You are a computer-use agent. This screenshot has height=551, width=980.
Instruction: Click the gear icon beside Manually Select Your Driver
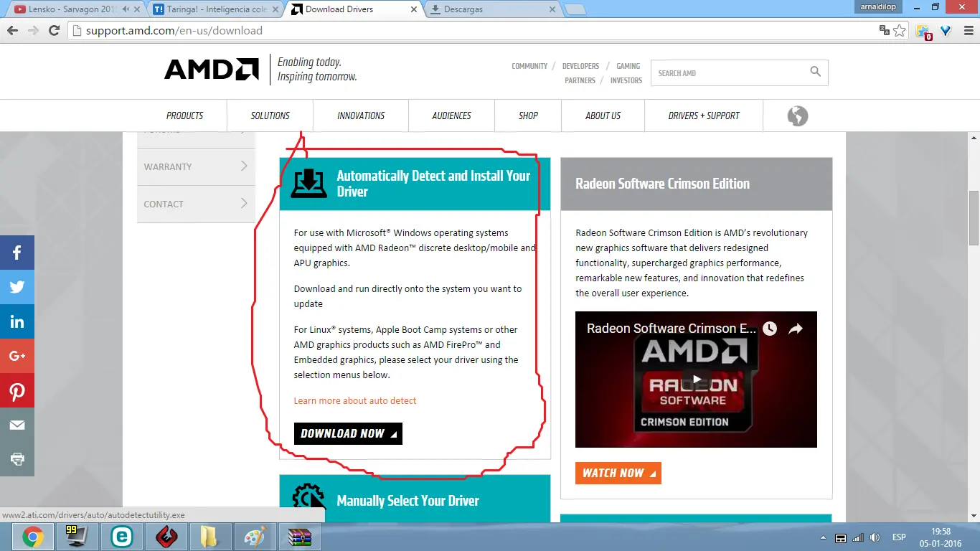[x=308, y=499]
